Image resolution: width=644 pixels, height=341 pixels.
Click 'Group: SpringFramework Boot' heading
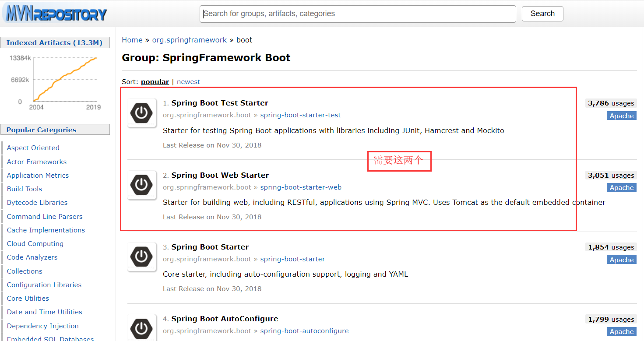tap(206, 58)
